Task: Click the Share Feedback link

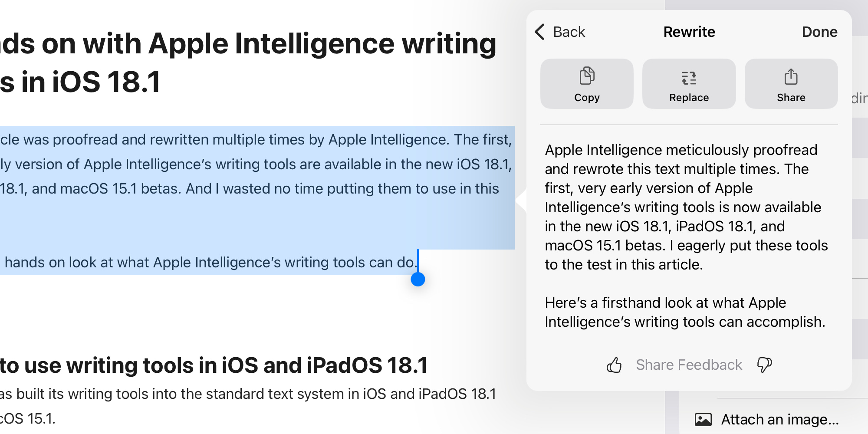Action: click(689, 365)
